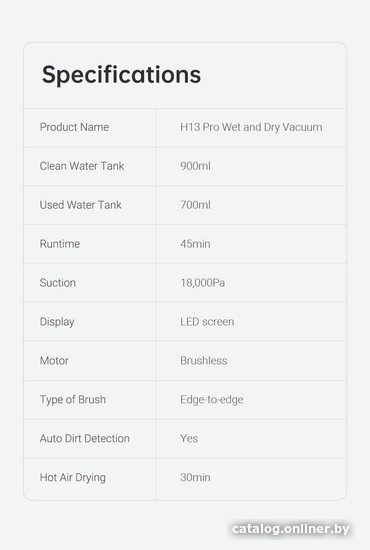Click the Specifications heading

pos(121,75)
